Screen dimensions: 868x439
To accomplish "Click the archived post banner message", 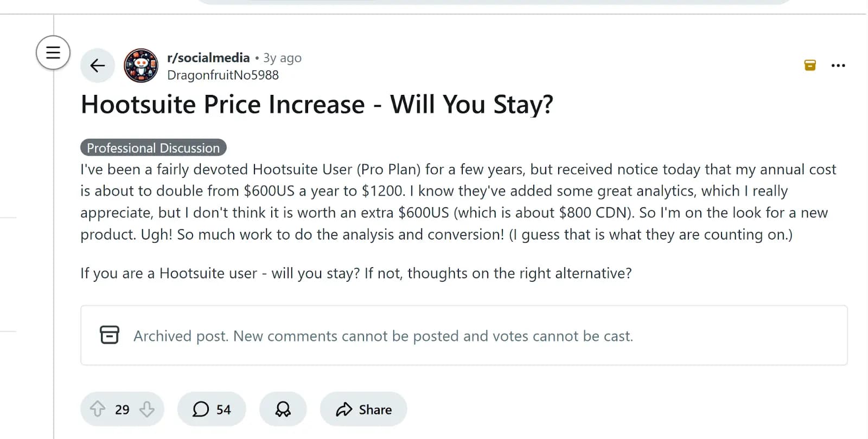I will click(382, 336).
